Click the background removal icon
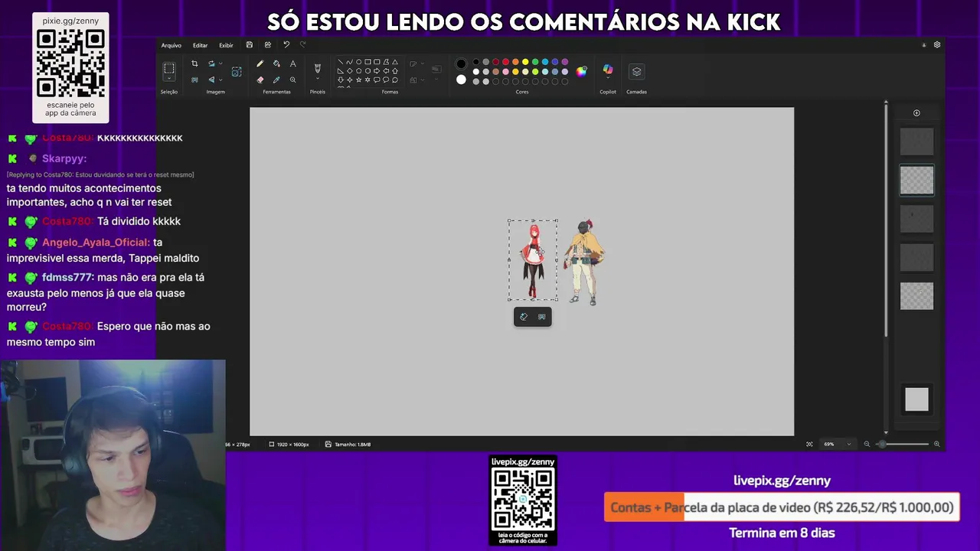Image resolution: width=980 pixels, height=551 pixels. pos(194,80)
